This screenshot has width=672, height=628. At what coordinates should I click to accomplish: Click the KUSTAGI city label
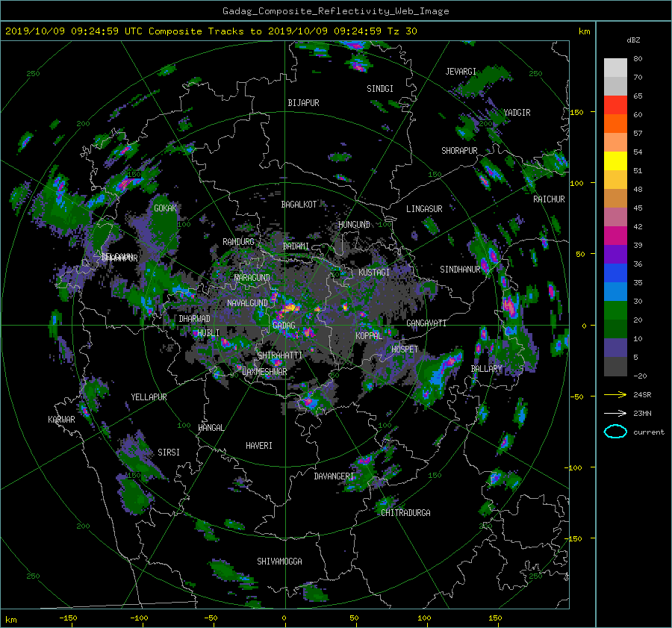point(374,273)
